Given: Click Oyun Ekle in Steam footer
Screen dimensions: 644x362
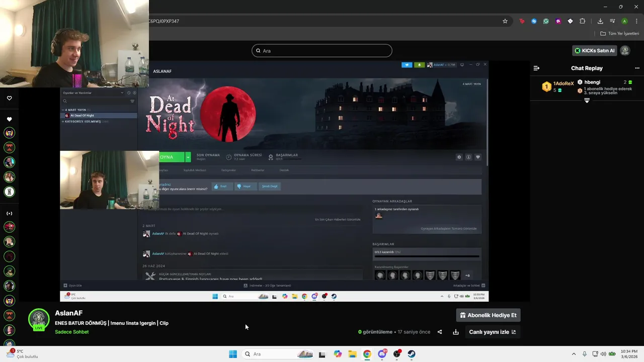Looking at the screenshot, I should point(72,285).
